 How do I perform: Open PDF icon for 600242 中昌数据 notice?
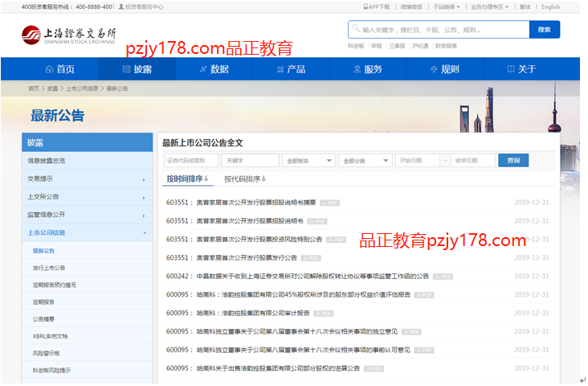tap(443, 277)
